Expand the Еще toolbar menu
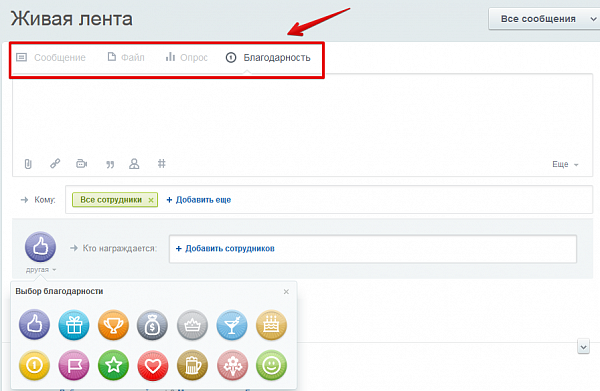The width and height of the screenshot is (600, 391). pyautogui.click(x=565, y=165)
